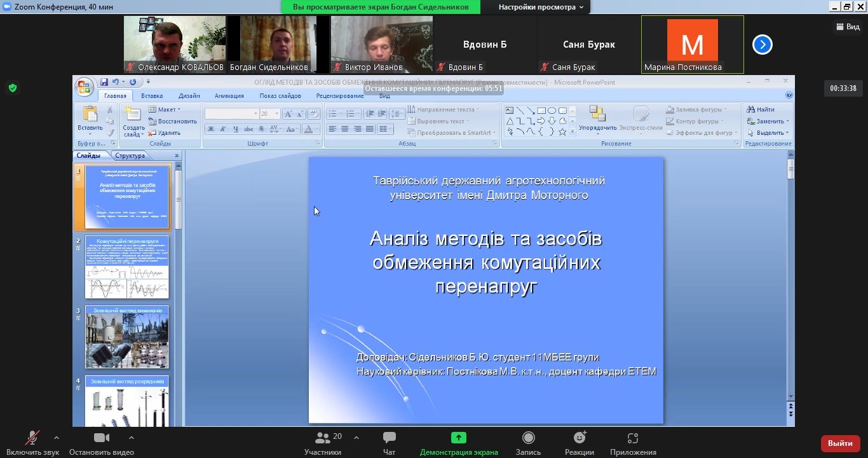Apply text shadow with the S icon
The height and width of the screenshot is (458, 868).
pos(261,129)
